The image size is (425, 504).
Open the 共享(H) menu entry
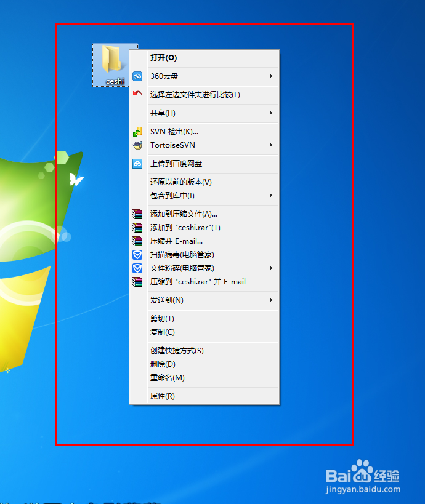pos(204,113)
